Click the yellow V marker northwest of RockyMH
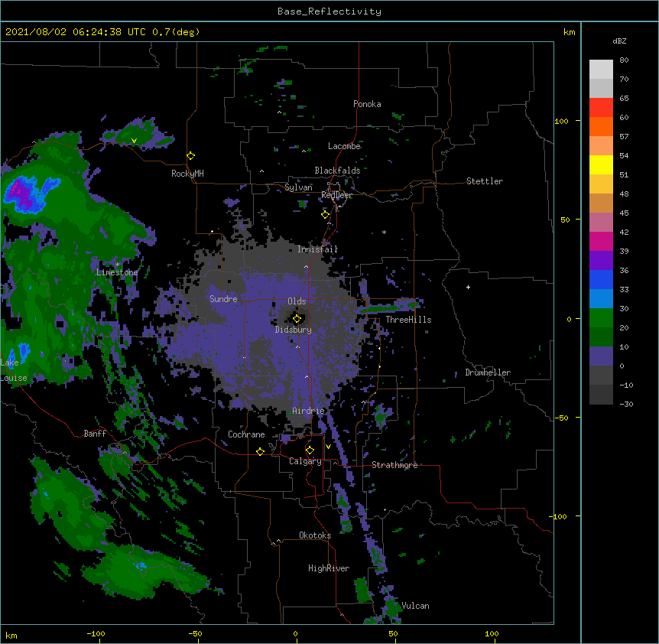The width and height of the screenshot is (659, 644). (134, 141)
